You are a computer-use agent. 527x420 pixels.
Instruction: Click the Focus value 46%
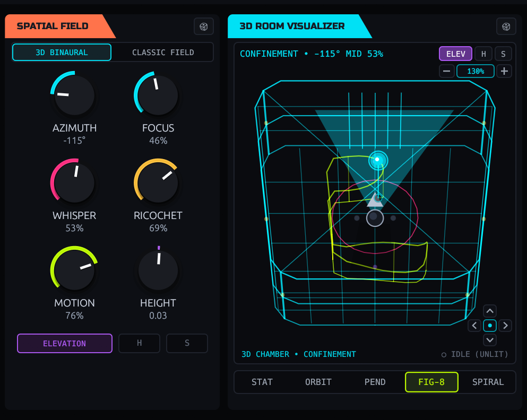coord(158,141)
